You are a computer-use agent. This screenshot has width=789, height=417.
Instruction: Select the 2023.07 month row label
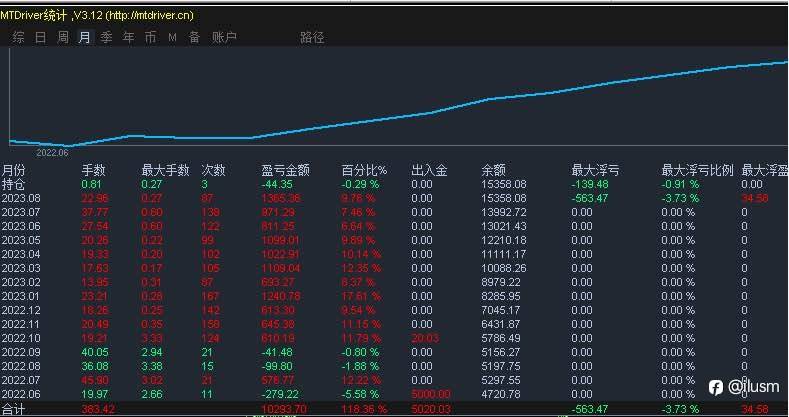pos(21,212)
